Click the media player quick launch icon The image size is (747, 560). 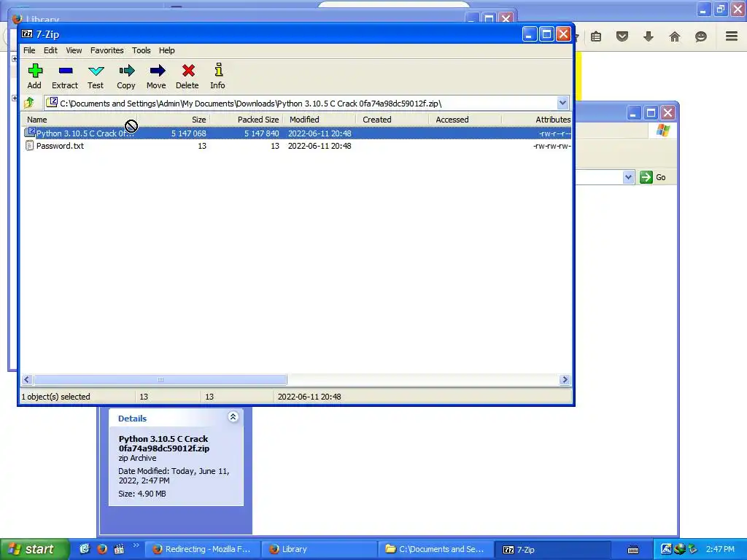tap(119, 549)
